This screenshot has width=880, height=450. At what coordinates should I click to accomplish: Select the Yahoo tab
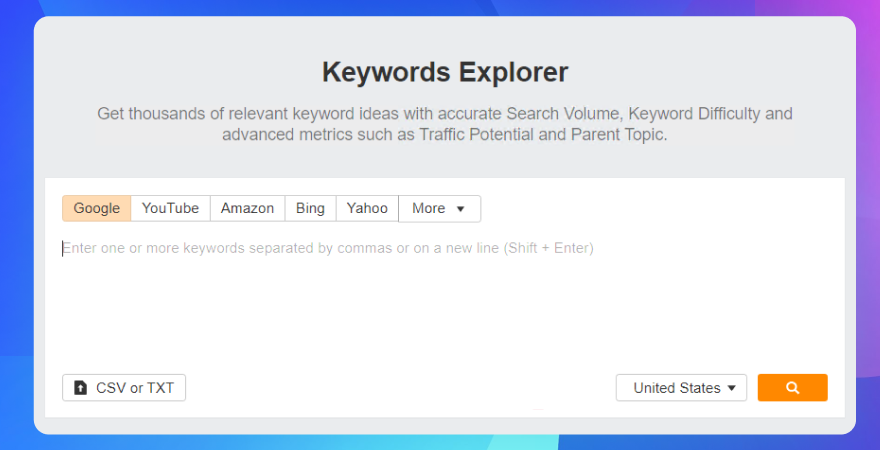[x=367, y=208]
